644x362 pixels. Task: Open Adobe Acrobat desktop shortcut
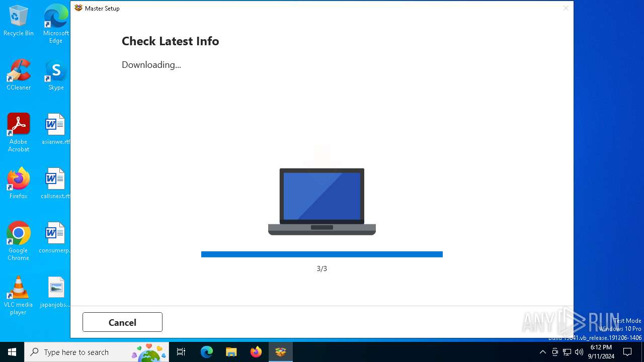point(19,133)
